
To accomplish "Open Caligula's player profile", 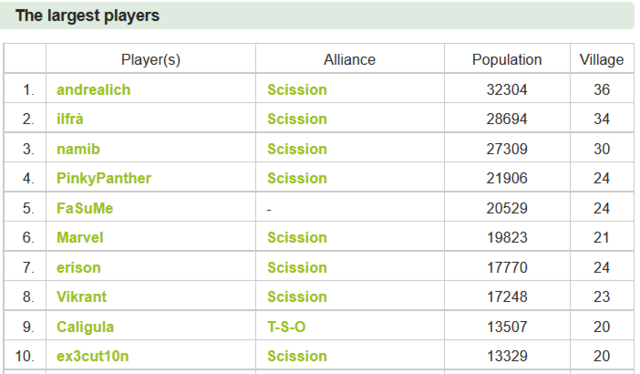I will [x=85, y=327].
